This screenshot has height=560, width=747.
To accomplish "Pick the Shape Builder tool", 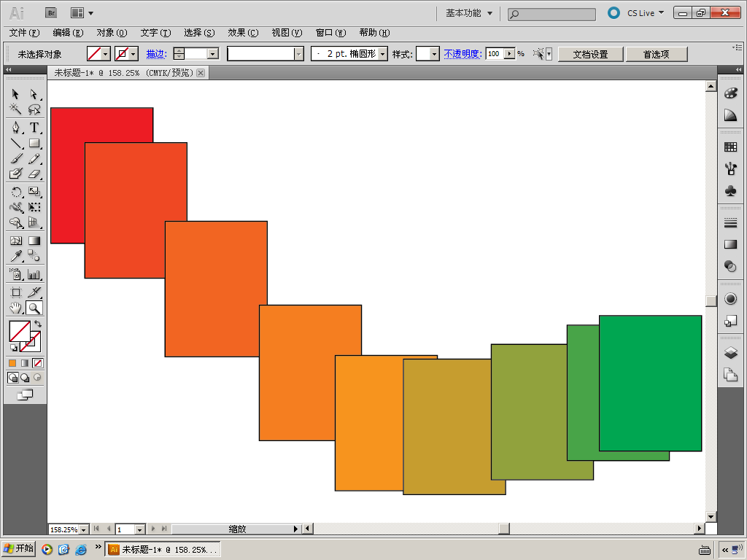I will click(16, 222).
